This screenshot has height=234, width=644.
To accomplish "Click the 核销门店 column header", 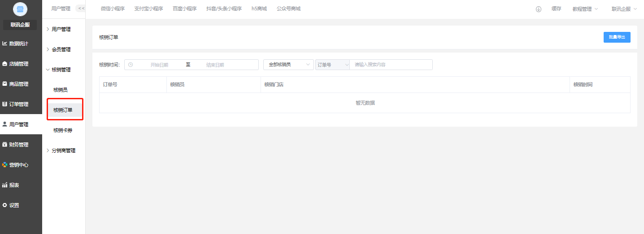I will (274, 84).
